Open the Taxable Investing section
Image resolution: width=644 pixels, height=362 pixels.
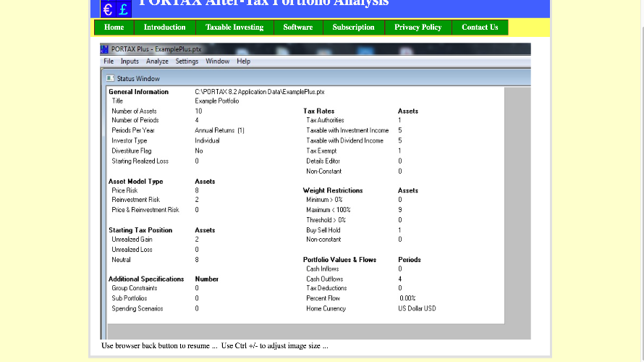[234, 27]
